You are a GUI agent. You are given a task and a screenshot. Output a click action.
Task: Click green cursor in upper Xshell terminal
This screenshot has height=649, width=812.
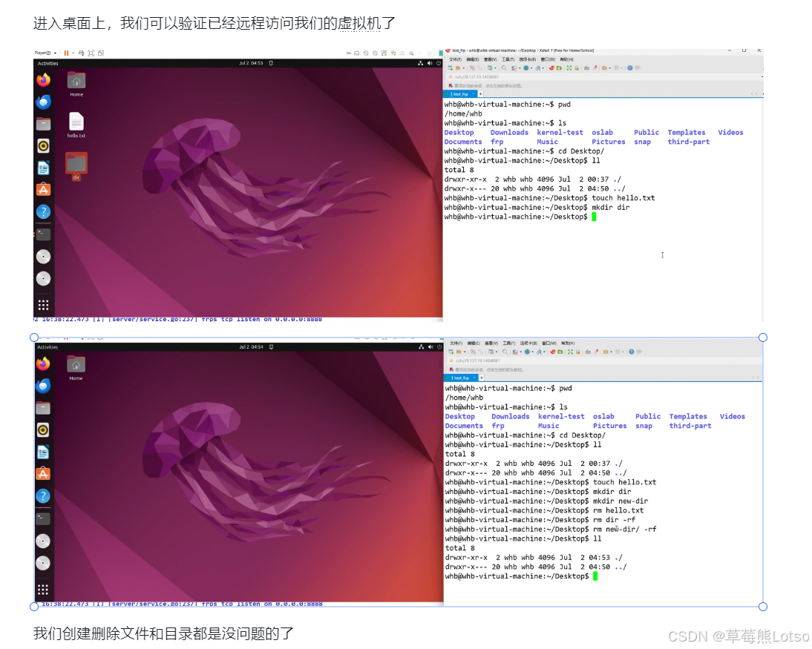click(594, 217)
